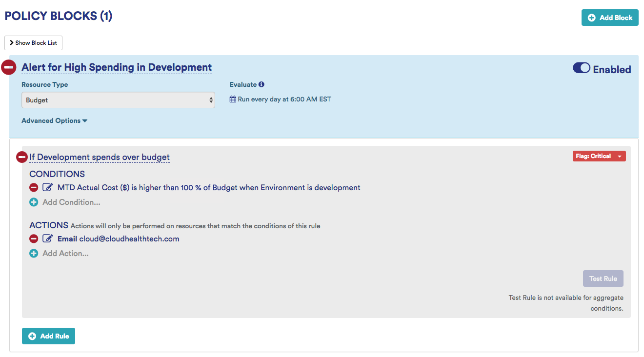Show the Block List
The image size is (644, 357).
(33, 43)
